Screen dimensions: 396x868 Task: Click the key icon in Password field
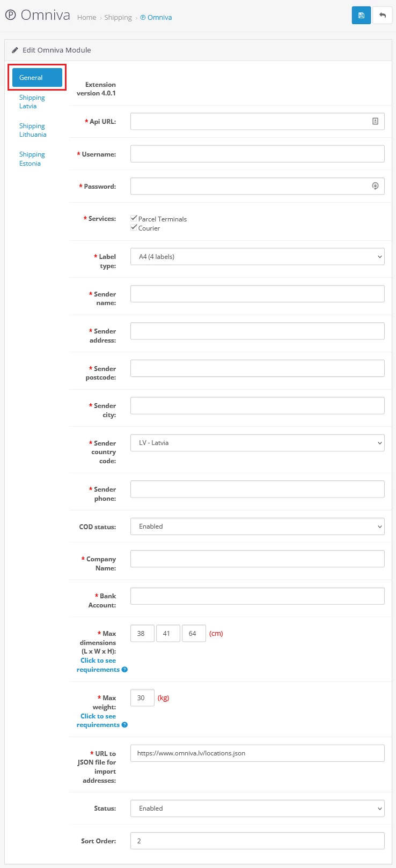point(375,186)
